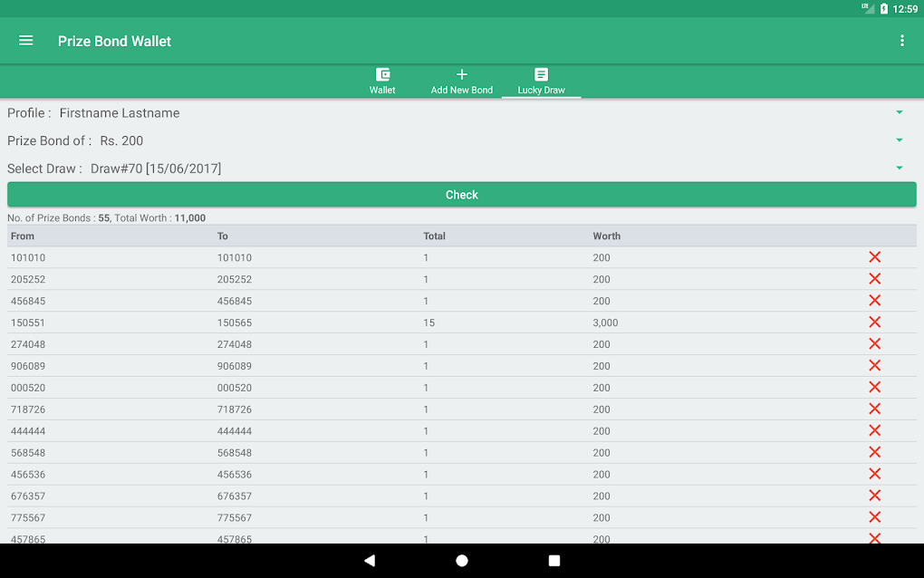Delete bond row 205252
This screenshot has width=924, height=578.
[x=874, y=279]
